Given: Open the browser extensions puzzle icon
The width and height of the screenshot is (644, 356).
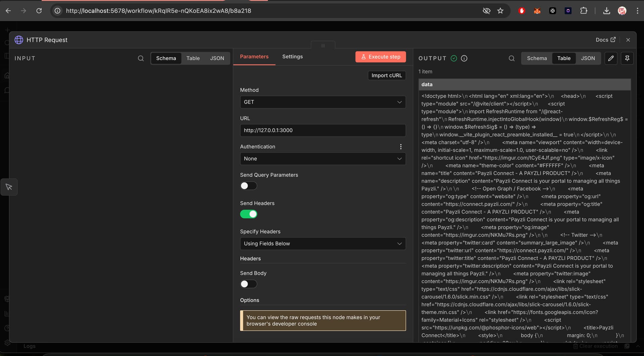Looking at the screenshot, I should point(584,11).
